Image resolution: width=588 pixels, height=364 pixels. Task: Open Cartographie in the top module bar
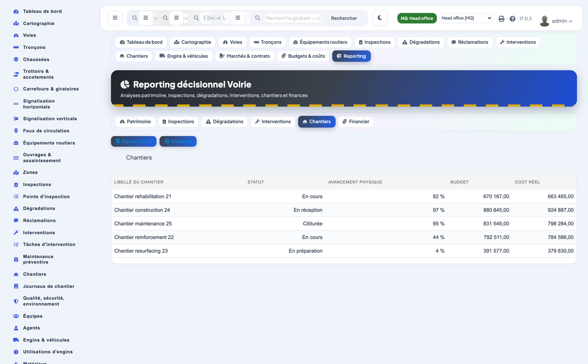[x=193, y=42]
